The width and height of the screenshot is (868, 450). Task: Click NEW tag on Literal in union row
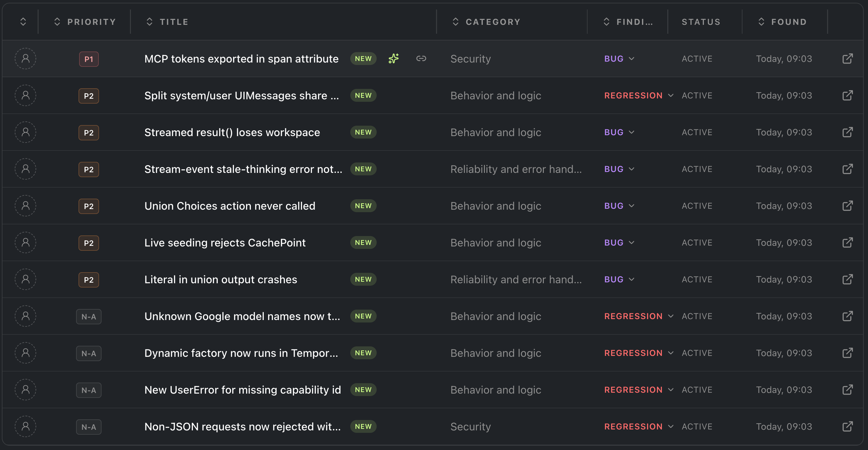click(x=363, y=279)
